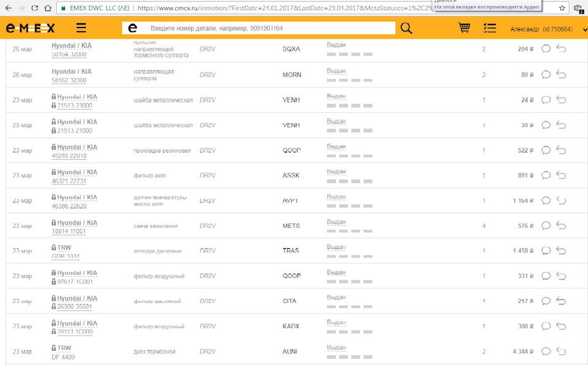
Task: Open part number 58162 32300 link
Action: point(69,80)
